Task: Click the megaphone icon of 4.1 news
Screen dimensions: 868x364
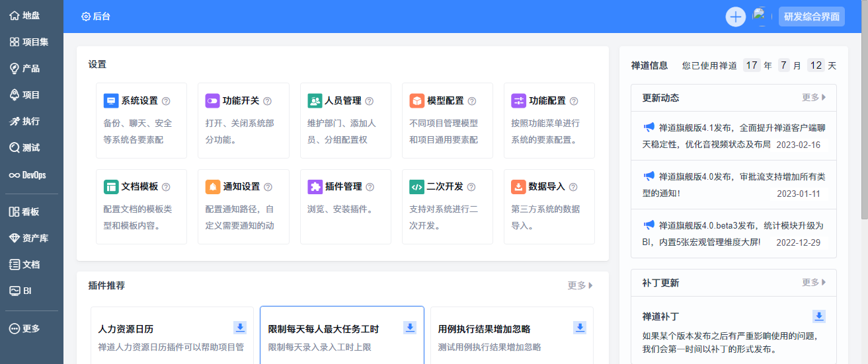Action: point(649,127)
